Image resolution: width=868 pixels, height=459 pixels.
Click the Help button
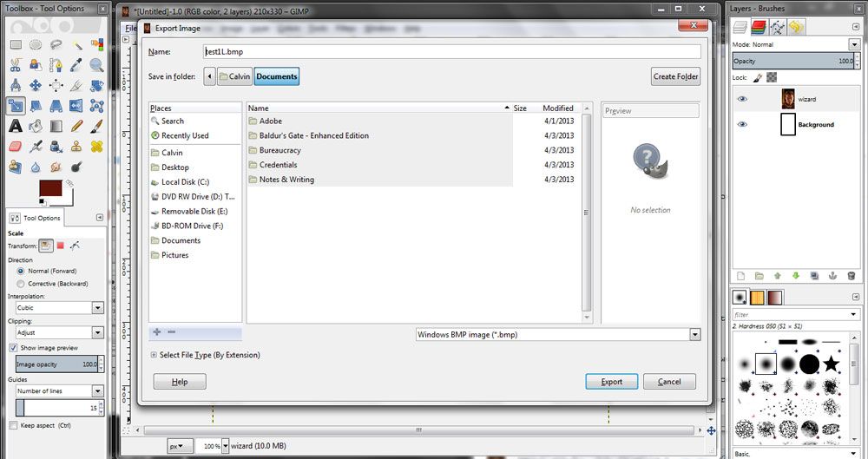point(180,382)
